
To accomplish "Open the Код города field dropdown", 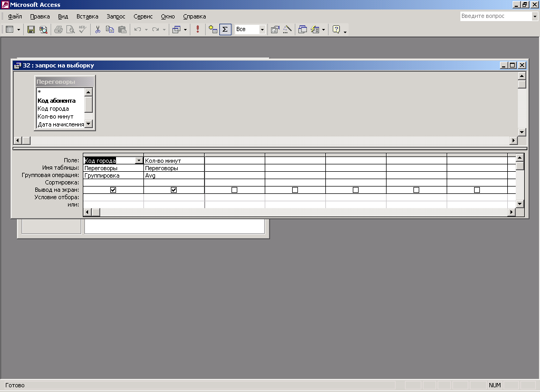I will 139,161.
